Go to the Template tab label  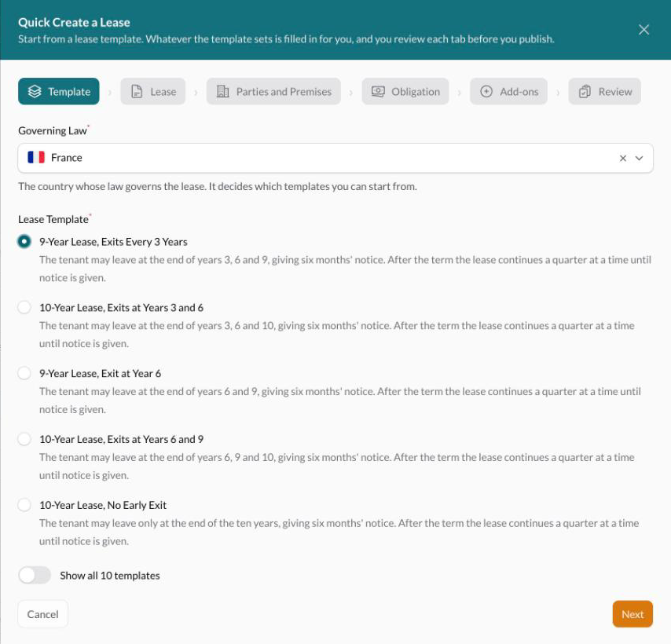[x=69, y=92]
